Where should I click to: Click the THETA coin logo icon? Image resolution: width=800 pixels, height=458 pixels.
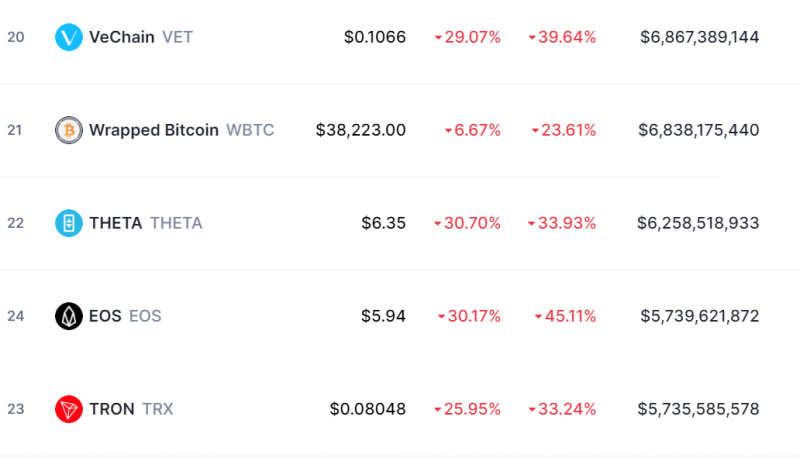(69, 223)
